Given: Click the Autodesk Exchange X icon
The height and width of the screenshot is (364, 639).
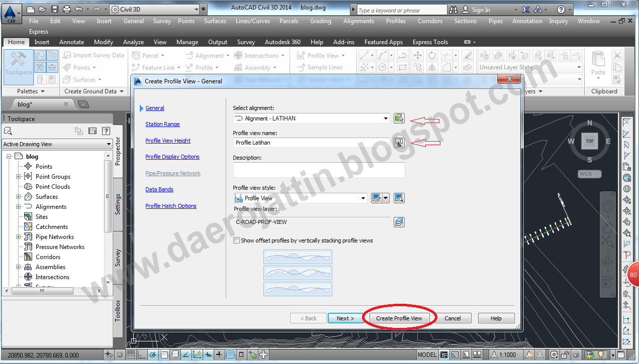Looking at the screenshot, I should pos(526,10).
